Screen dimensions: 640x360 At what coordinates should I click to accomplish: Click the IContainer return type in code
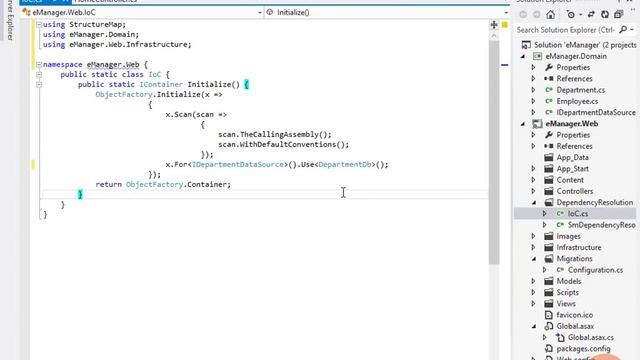tap(161, 84)
